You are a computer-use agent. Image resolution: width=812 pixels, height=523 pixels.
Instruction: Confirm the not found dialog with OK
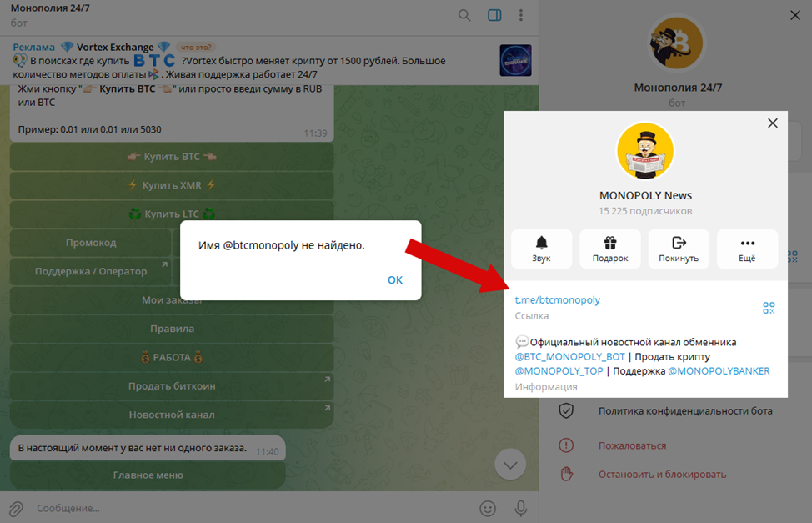395,280
